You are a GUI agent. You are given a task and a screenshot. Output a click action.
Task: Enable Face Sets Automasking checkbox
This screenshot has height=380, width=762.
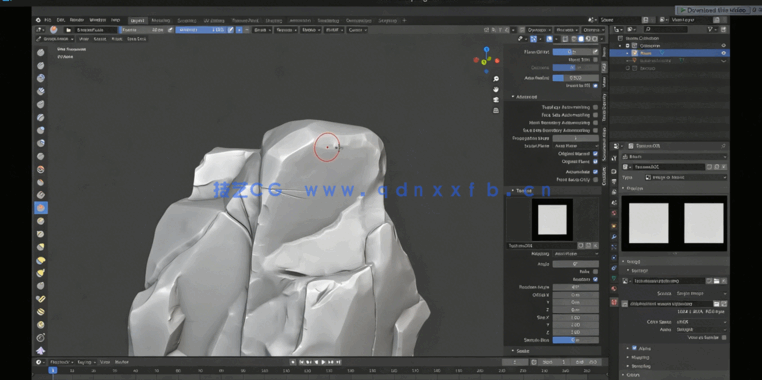pos(595,115)
